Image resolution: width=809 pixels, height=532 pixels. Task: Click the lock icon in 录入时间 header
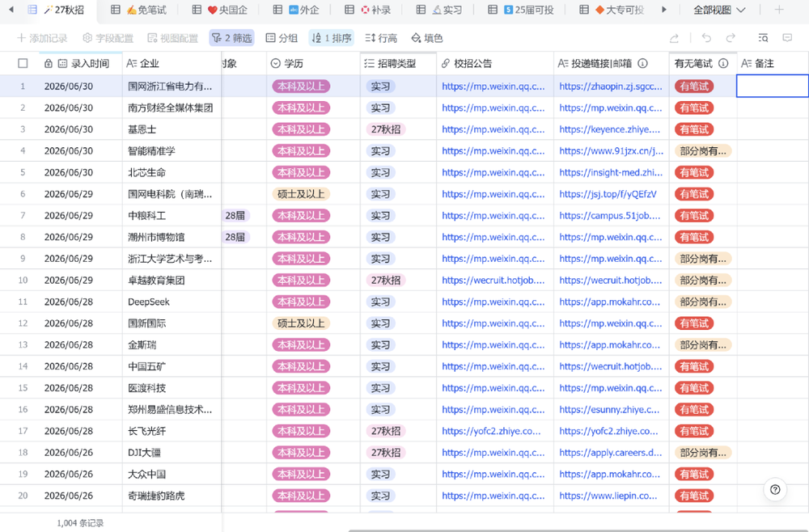click(x=49, y=63)
